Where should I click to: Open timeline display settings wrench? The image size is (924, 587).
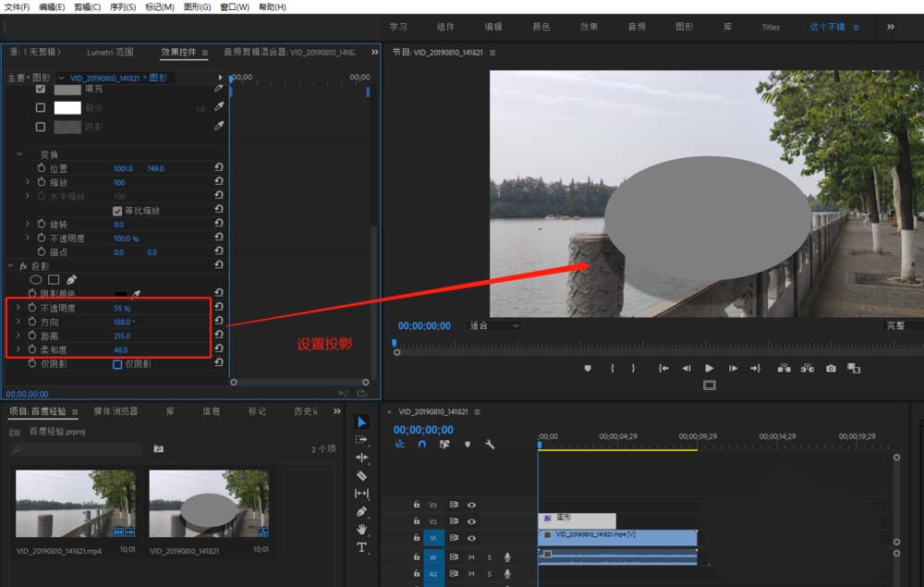click(490, 445)
